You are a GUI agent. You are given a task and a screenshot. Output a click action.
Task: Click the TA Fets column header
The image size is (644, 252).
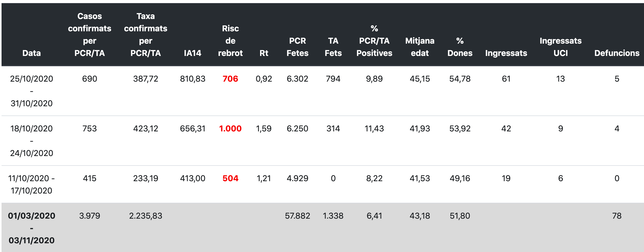pos(333,47)
